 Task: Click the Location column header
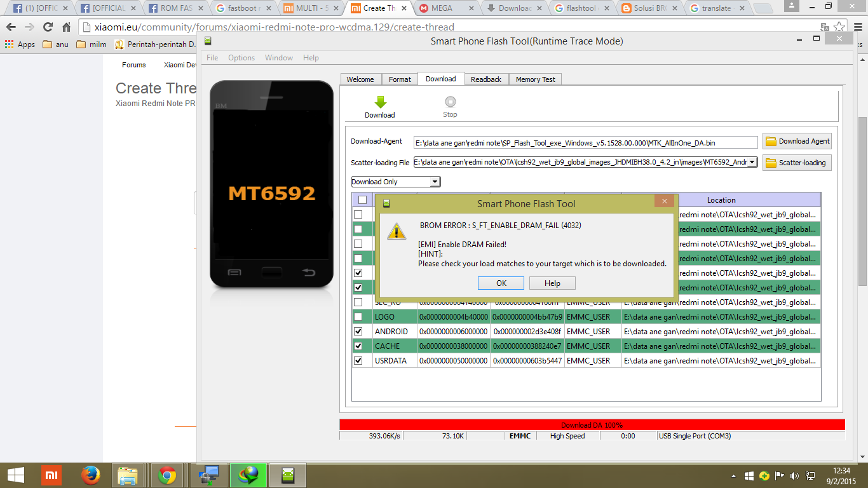721,200
